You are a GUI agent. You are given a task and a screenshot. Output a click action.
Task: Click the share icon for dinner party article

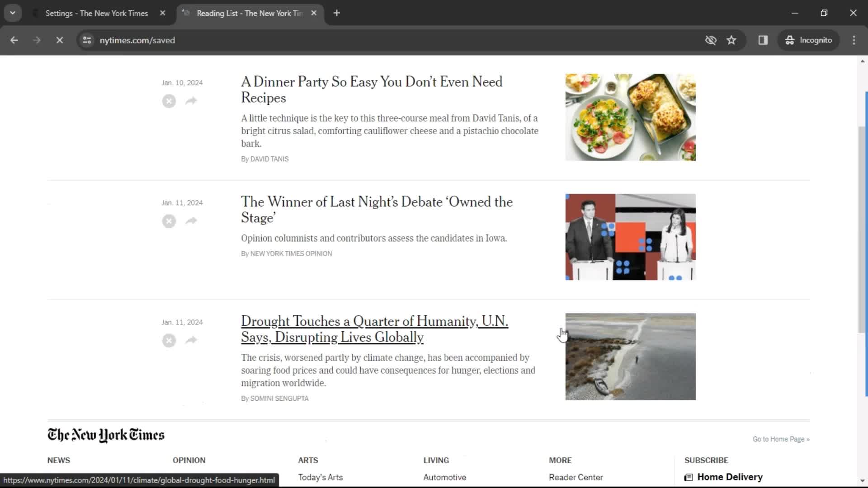click(191, 100)
